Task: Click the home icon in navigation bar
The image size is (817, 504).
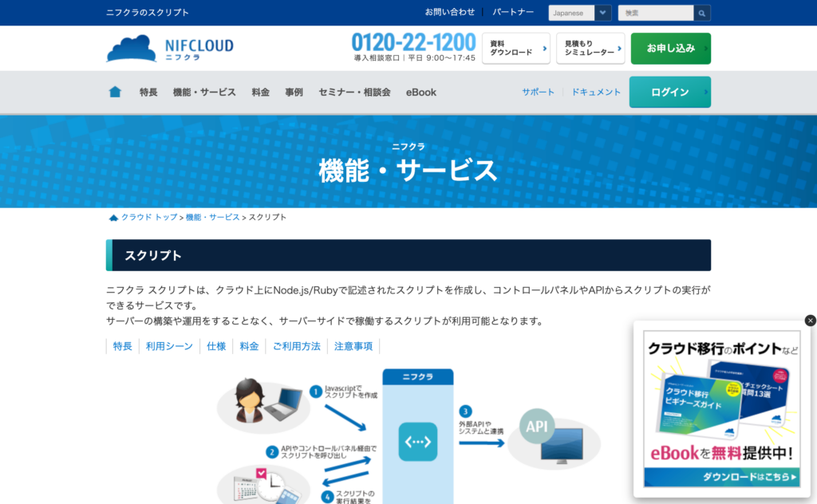Action: click(x=115, y=92)
